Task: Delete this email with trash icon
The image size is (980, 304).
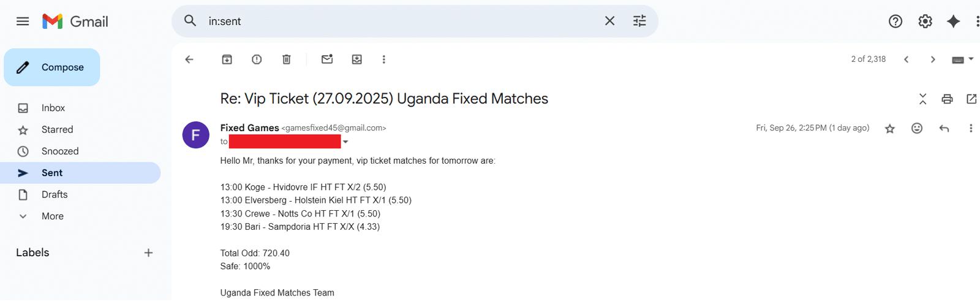Action: [x=286, y=59]
